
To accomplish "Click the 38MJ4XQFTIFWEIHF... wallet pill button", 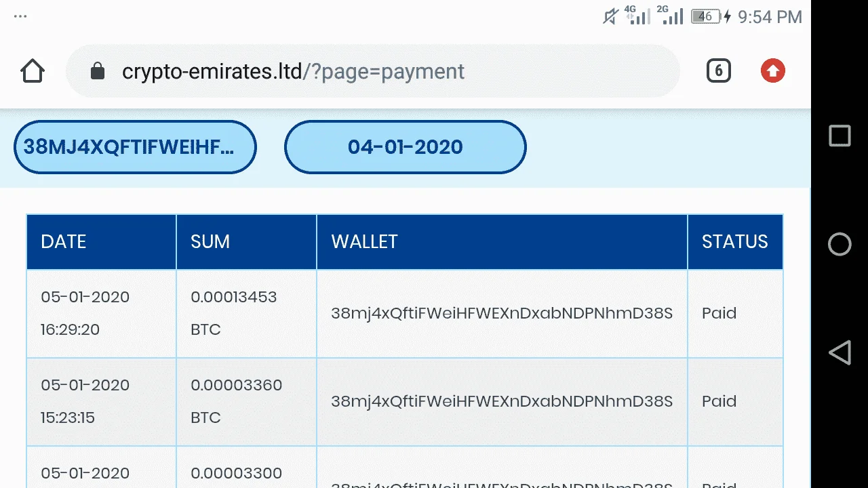I will tap(135, 147).
